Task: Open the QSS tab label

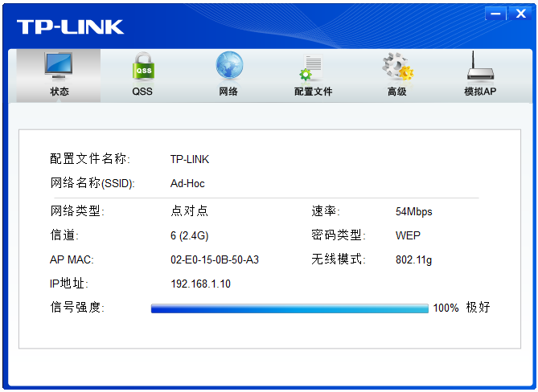Action: 142,92
